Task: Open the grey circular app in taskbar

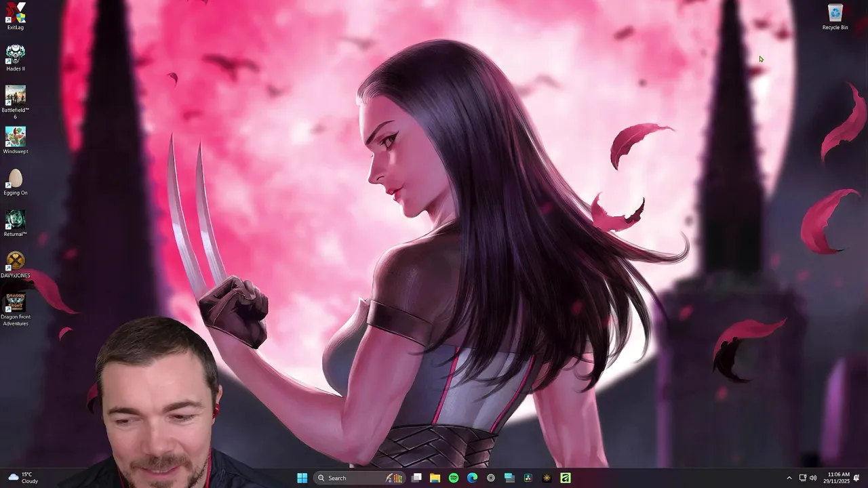Action: [491, 478]
